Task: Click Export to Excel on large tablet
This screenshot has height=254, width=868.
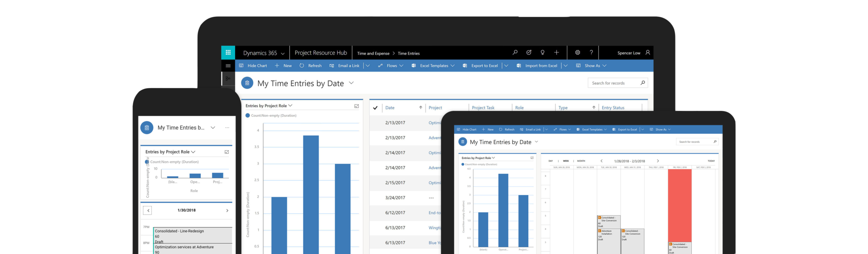Action: [480, 65]
